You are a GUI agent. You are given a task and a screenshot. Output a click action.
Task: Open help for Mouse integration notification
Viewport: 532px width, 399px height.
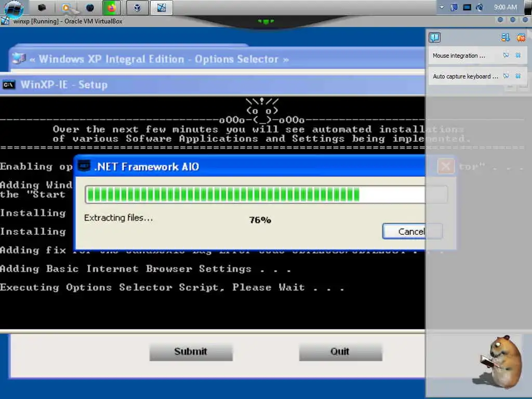point(506,55)
